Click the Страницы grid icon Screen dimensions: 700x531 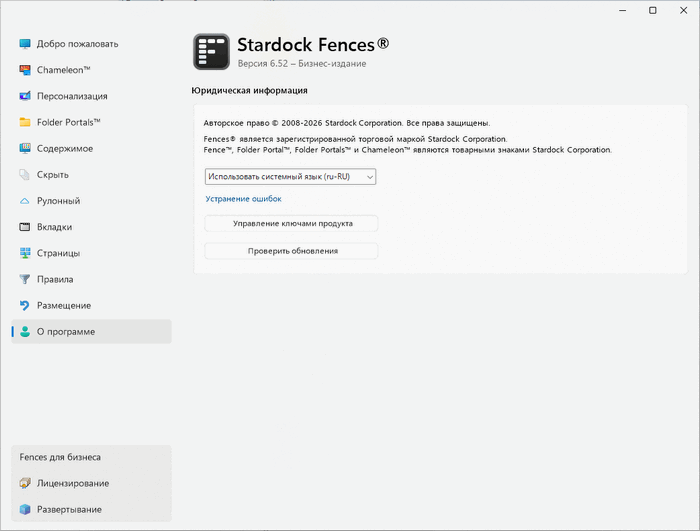click(x=25, y=253)
